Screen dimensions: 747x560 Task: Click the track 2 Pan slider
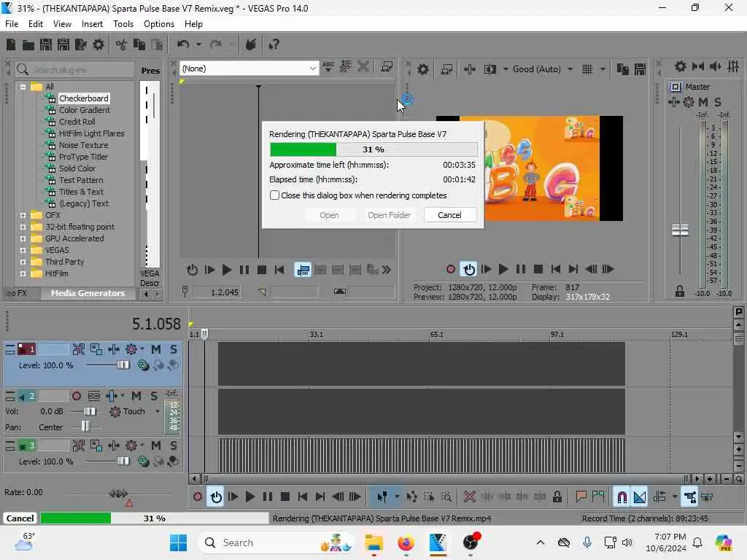[x=85, y=426]
